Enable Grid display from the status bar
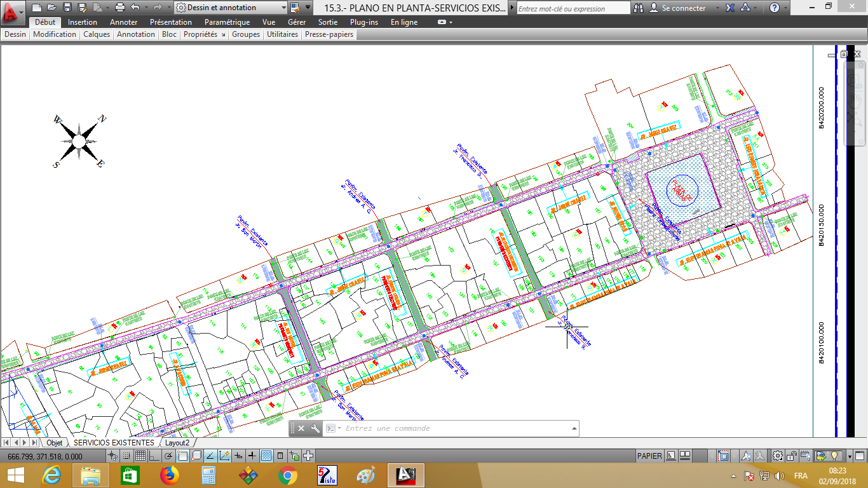Image resolution: width=868 pixels, height=488 pixels. tap(140, 455)
